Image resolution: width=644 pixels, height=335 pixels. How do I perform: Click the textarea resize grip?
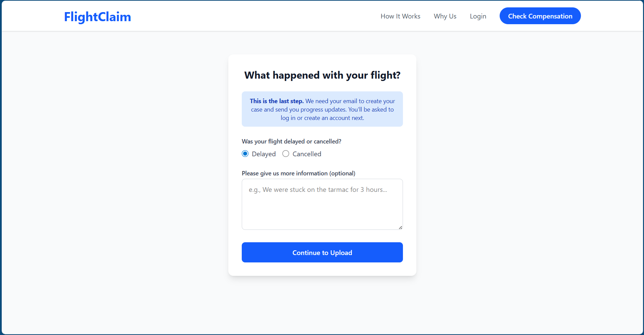coord(400,227)
